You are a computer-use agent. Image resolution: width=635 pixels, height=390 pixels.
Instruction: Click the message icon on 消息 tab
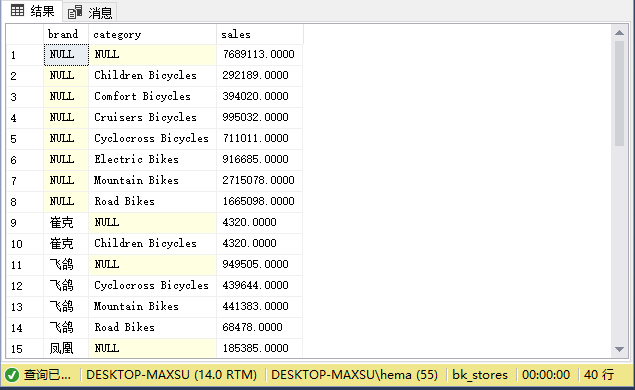[75, 12]
